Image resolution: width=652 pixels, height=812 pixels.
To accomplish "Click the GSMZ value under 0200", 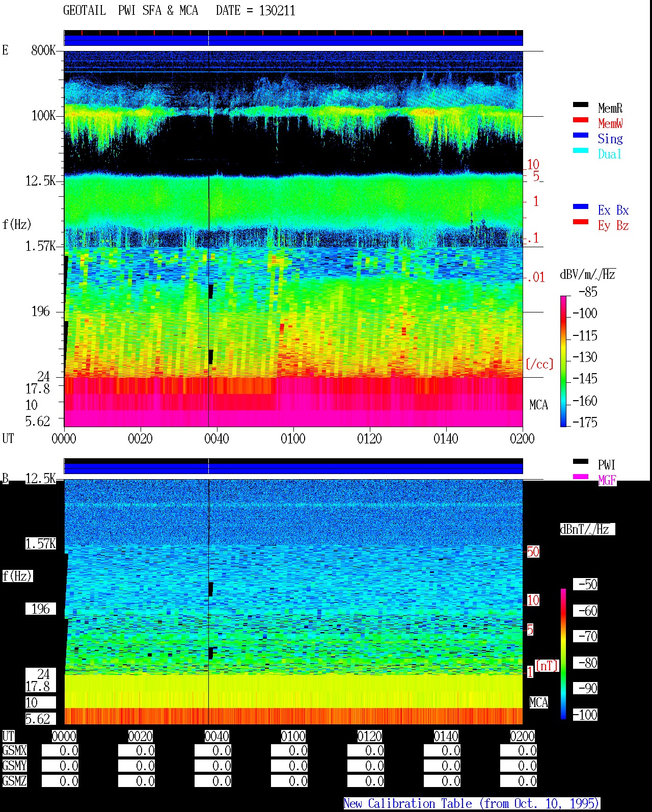I will [x=519, y=781].
